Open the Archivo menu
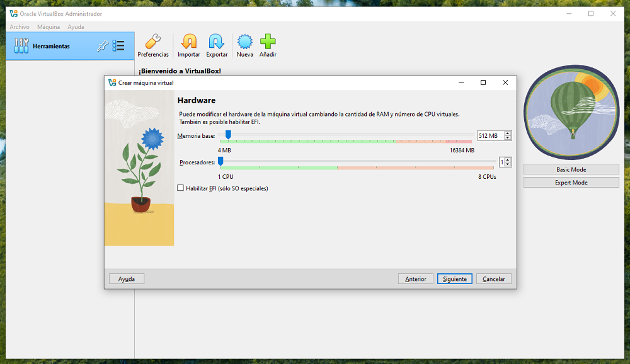Screen dimensions: 630x364 (19, 26)
